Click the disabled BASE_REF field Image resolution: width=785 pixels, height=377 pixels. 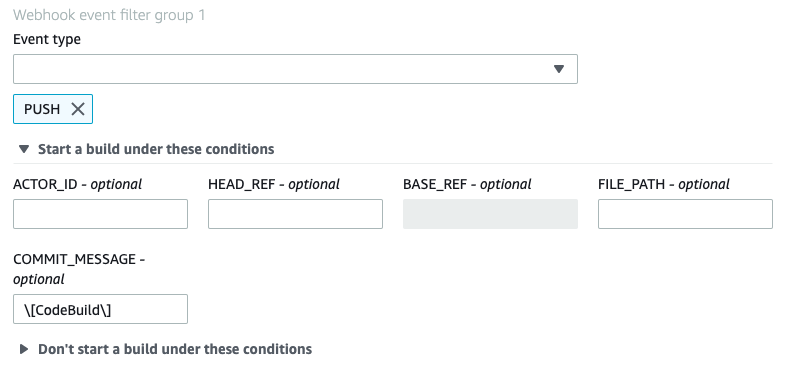coord(490,214)
